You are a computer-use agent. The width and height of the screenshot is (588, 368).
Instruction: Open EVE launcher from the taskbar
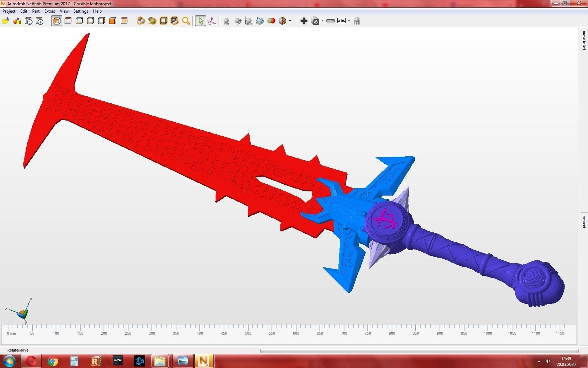118,361
